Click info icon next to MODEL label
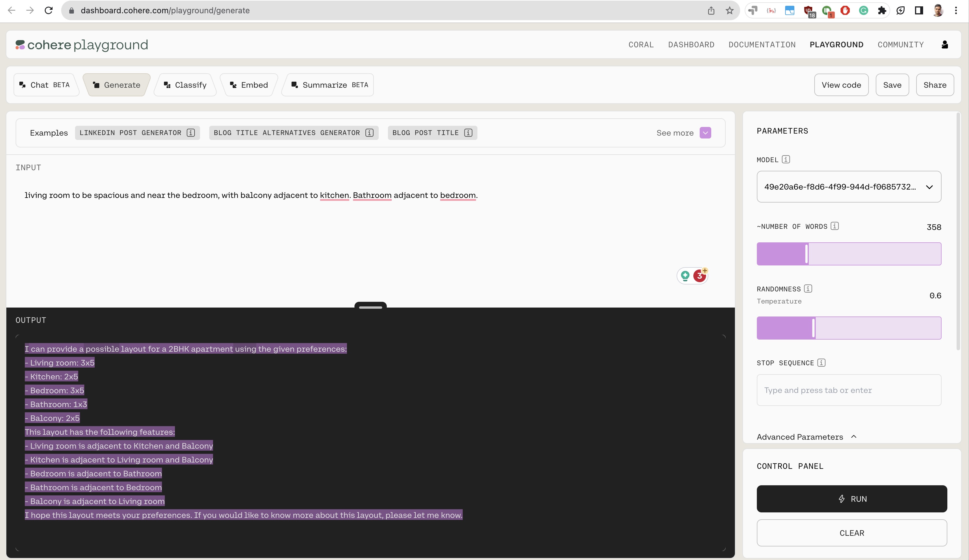This screenshot has height=560, width=969. click(x=786, y=159)
